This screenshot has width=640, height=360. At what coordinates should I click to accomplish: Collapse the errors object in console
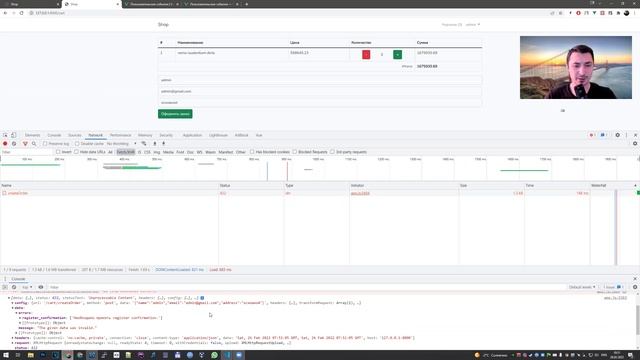point(16,313)
